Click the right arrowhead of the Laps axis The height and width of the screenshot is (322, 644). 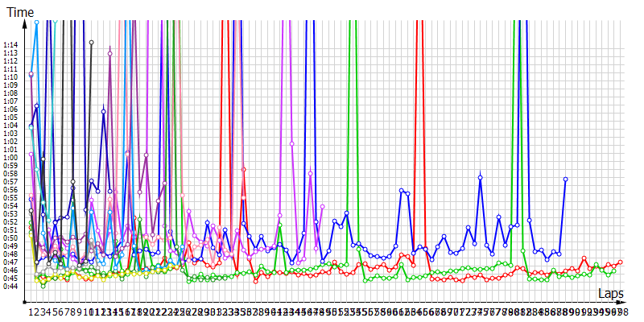[x=626, y=302]
